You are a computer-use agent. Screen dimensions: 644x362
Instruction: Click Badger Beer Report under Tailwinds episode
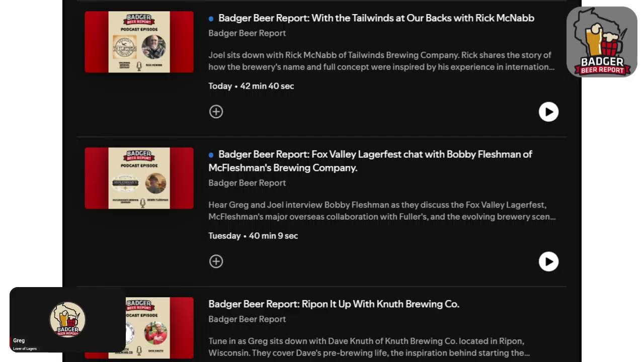[x=247, y=33]
